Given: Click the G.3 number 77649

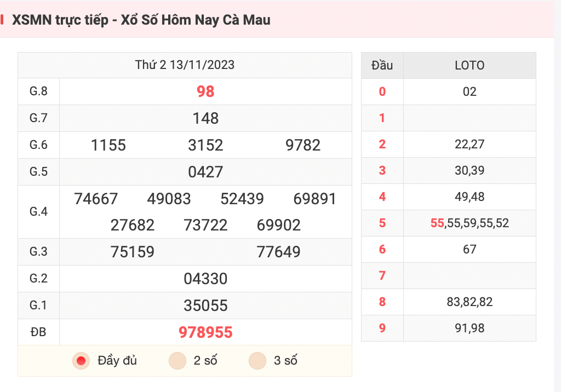Looking at the screenshot, I should point(278,252).
